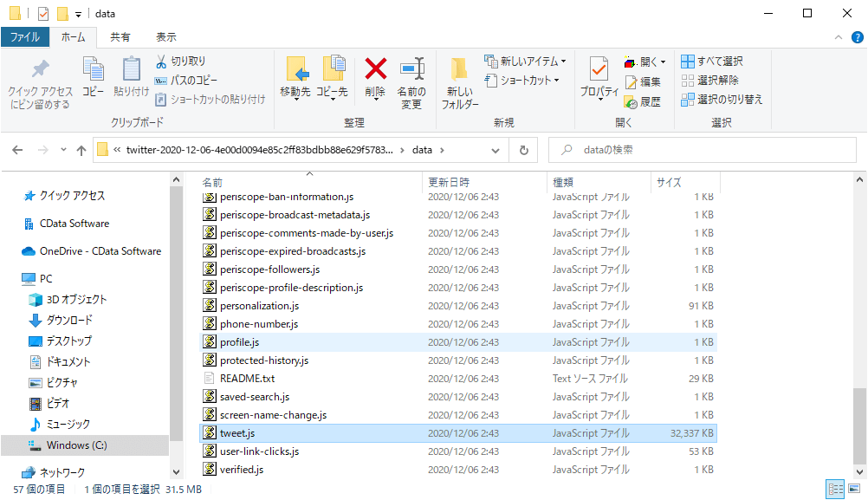Click the Help question mark icon

pyautogui.click(x=857, y=37)
